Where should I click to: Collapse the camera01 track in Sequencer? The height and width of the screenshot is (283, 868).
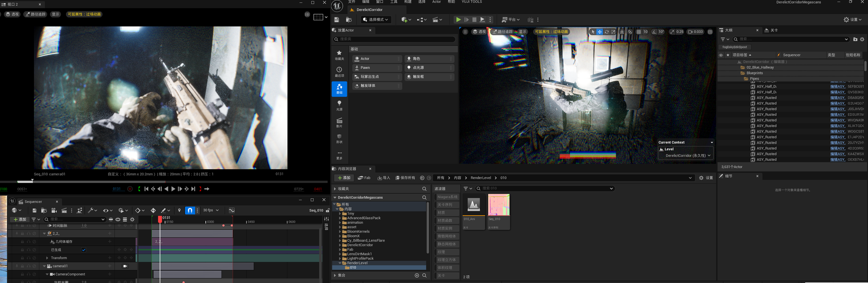click(44, 266)
